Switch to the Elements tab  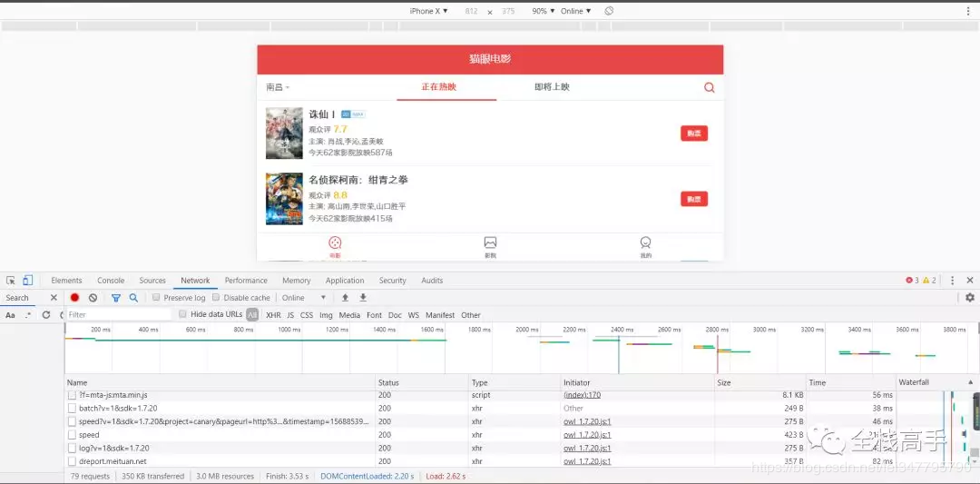point(67,281)
